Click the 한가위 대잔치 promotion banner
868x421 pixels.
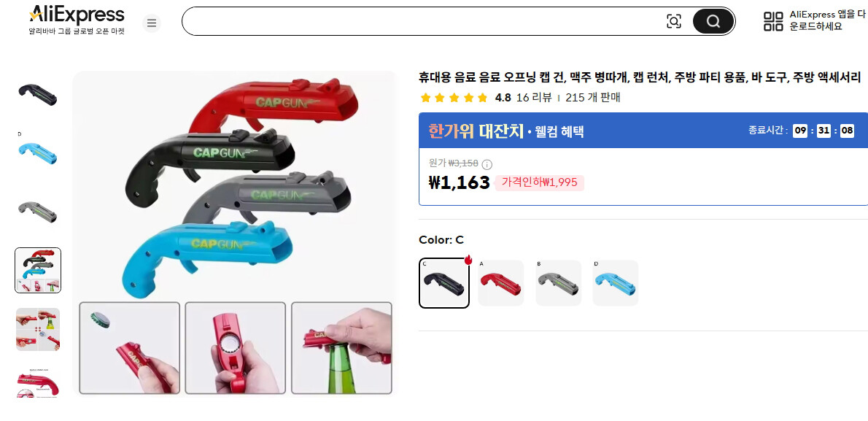(643, 131)
